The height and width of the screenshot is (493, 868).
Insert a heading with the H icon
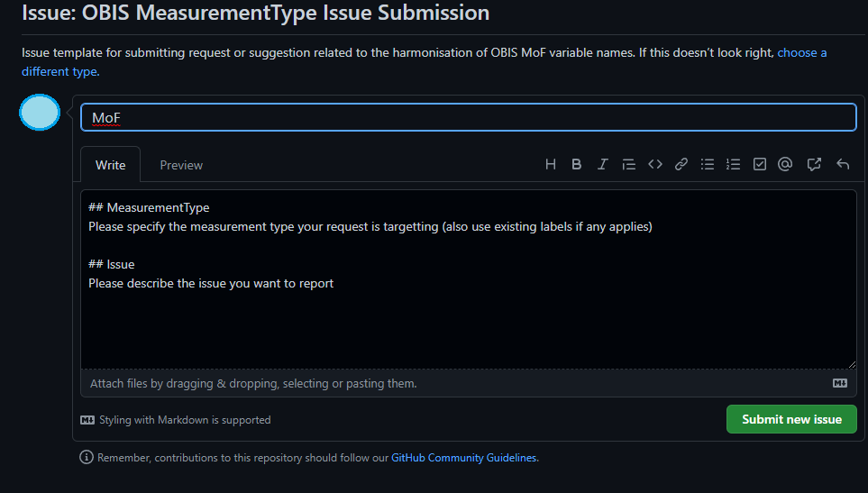click(x=550, y=164)
